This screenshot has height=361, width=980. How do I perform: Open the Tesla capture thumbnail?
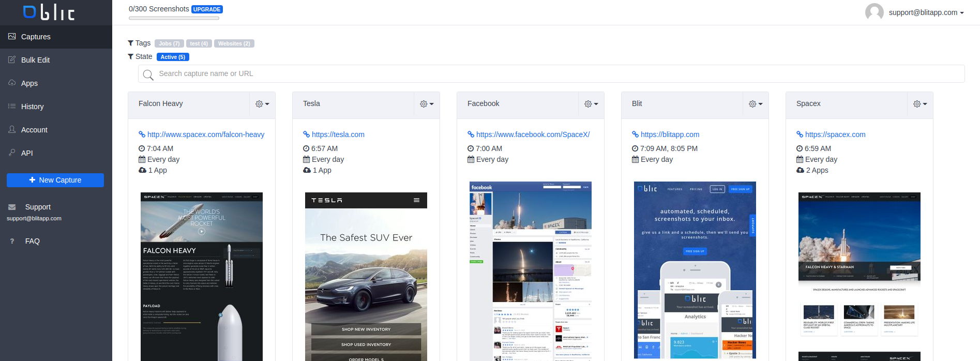(366, 276)
